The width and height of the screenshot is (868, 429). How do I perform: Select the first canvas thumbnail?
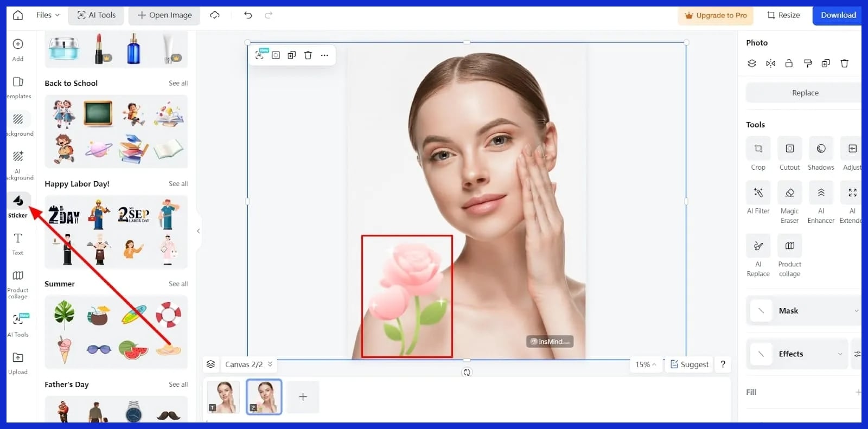click(224, 397)
